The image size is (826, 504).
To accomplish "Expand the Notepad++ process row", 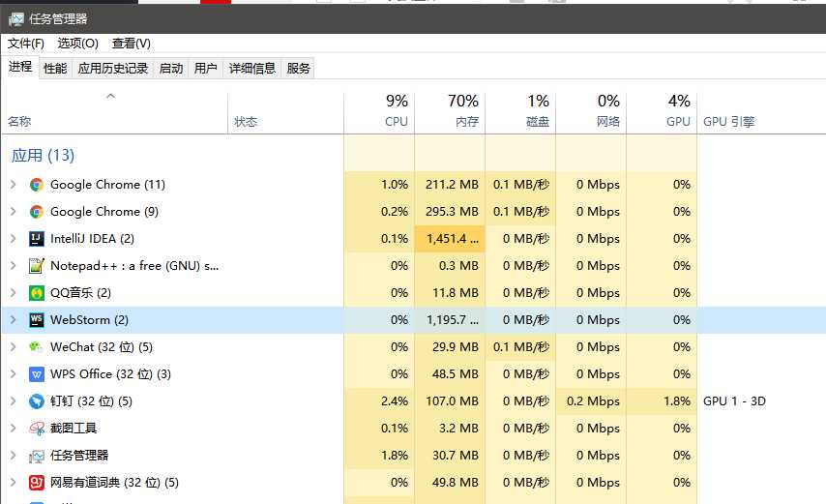I will (14, 266).
